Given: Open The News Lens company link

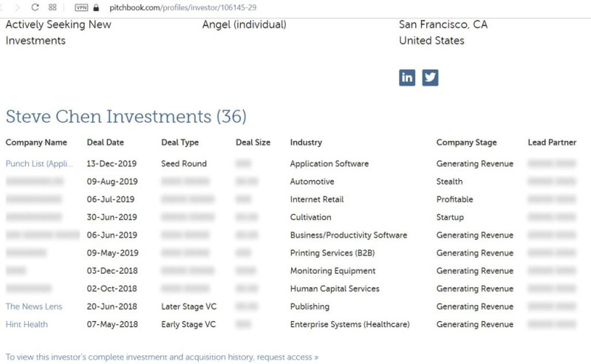Looking at the screenshot, I should tap(34, 306).
